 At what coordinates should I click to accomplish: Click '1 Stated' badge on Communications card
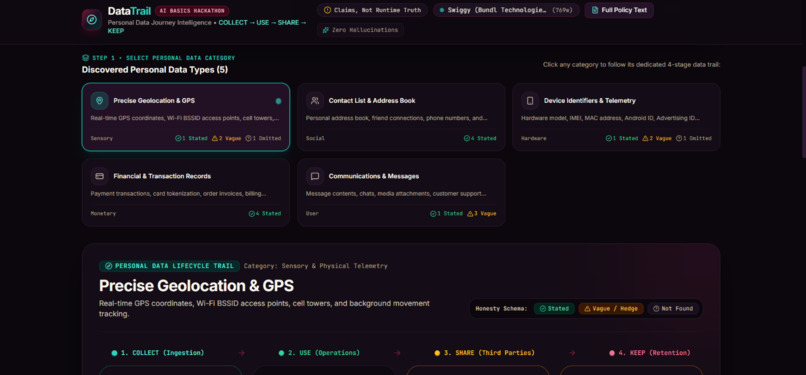[x=447, y=214]
